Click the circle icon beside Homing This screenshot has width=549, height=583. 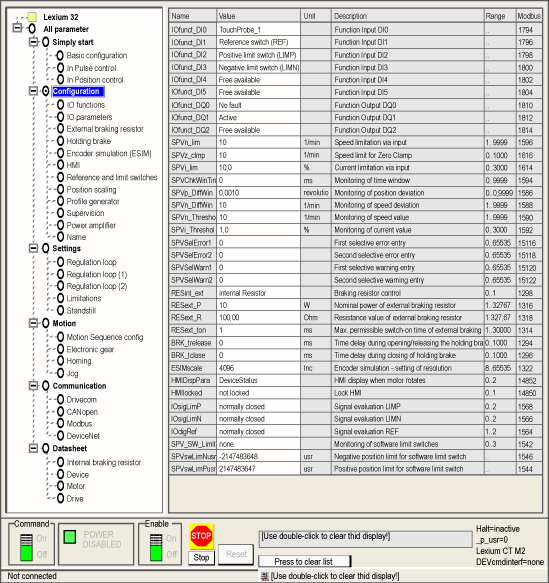click(x=60, y=361)
